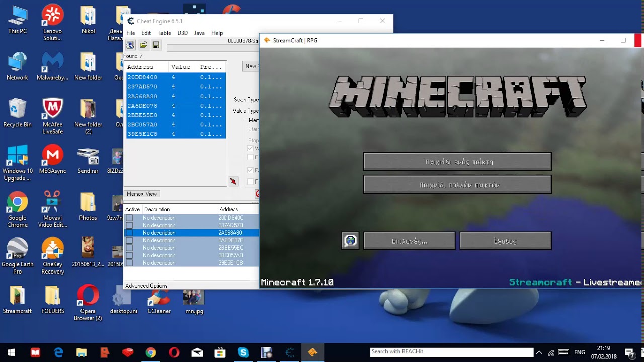Viewport: 644px width, 362px height.
Task: Tick the Active checkbox for address 237AD570
Action: point(129,225)
